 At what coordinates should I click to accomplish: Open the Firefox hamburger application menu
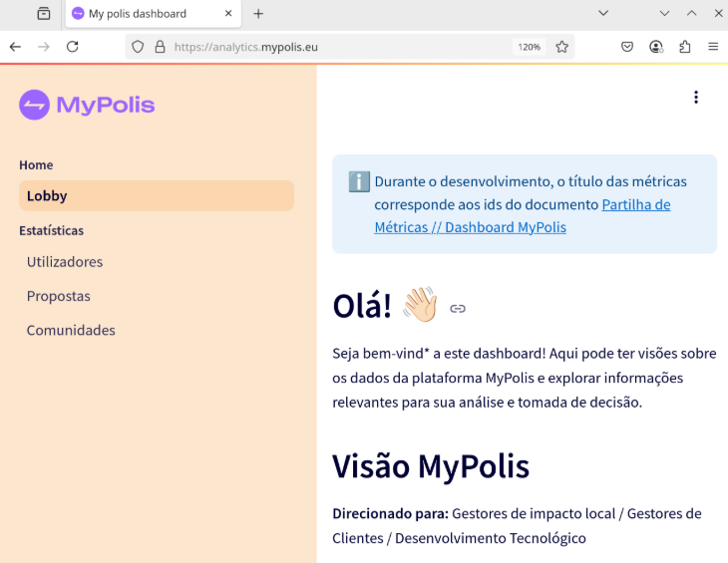(713, 47)
